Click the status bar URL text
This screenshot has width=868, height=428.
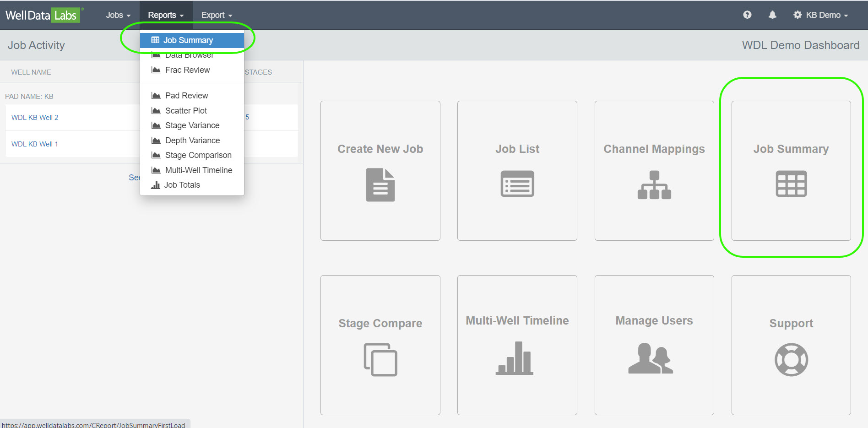click(x=93, y=425)
